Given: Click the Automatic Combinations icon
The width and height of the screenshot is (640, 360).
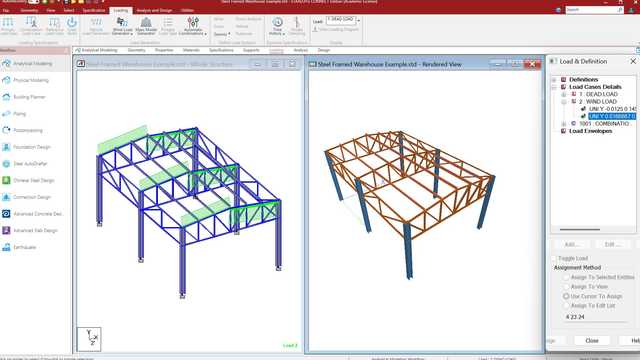Looking at the screenshot, I should (x=193, y=22).
